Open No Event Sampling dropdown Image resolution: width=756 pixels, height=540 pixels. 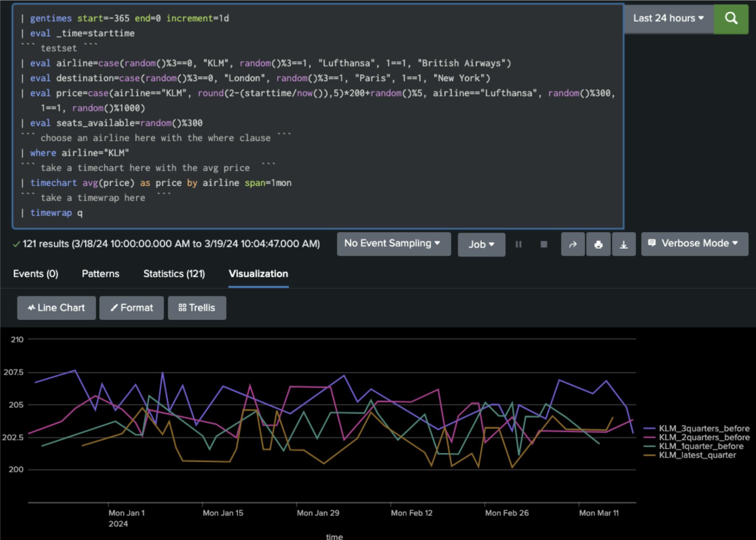(393, 244)
